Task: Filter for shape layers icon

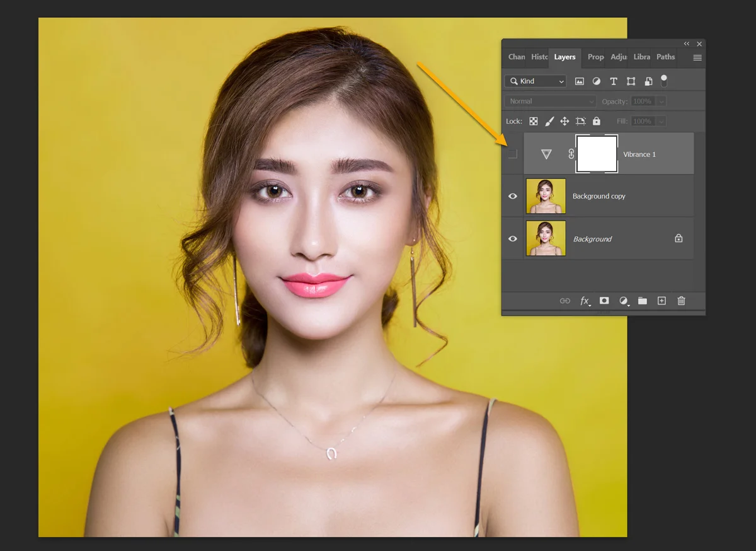Action: (x=631, y=81)
